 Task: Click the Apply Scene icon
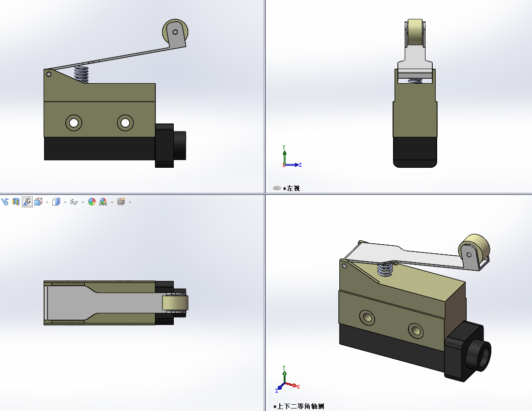click(103, 202)
